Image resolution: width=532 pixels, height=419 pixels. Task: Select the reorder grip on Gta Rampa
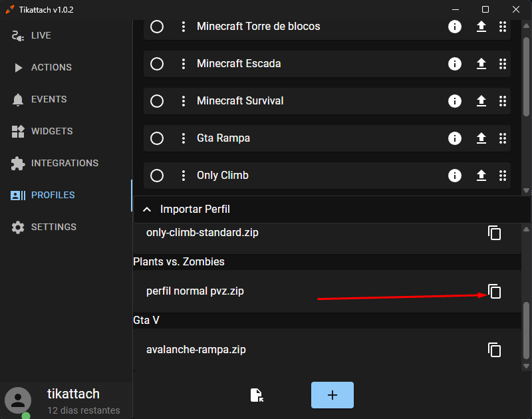tap(503, 138)
